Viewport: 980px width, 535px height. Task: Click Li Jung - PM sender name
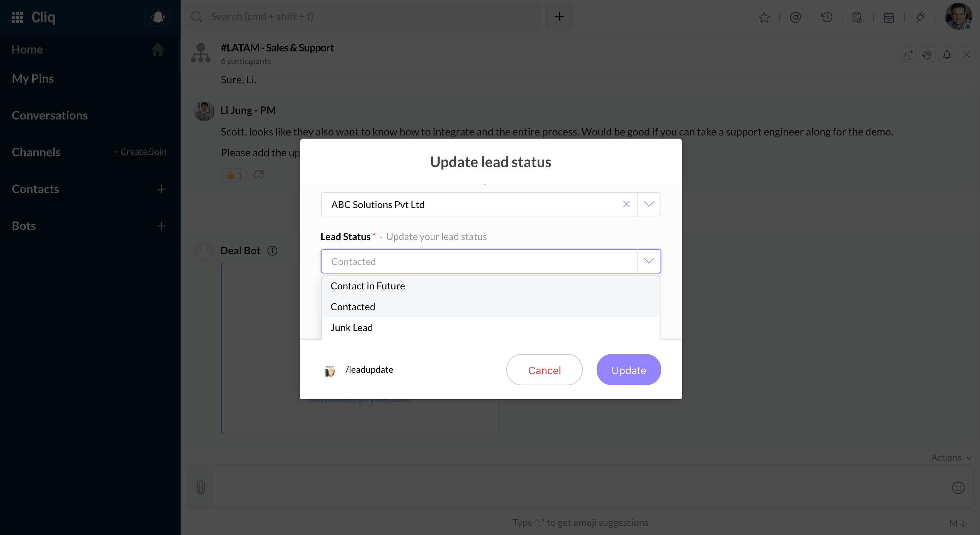pyautogui.click(x=248, y=110)
